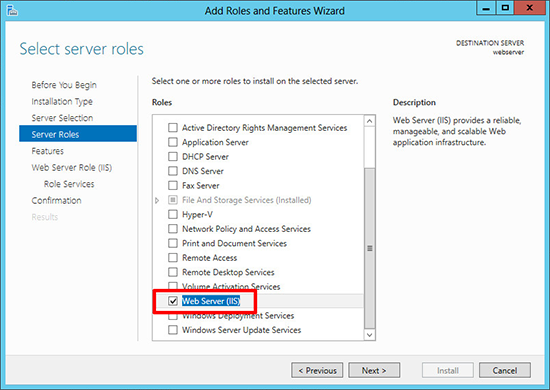Click the Previous button

[x=317, y=370]
